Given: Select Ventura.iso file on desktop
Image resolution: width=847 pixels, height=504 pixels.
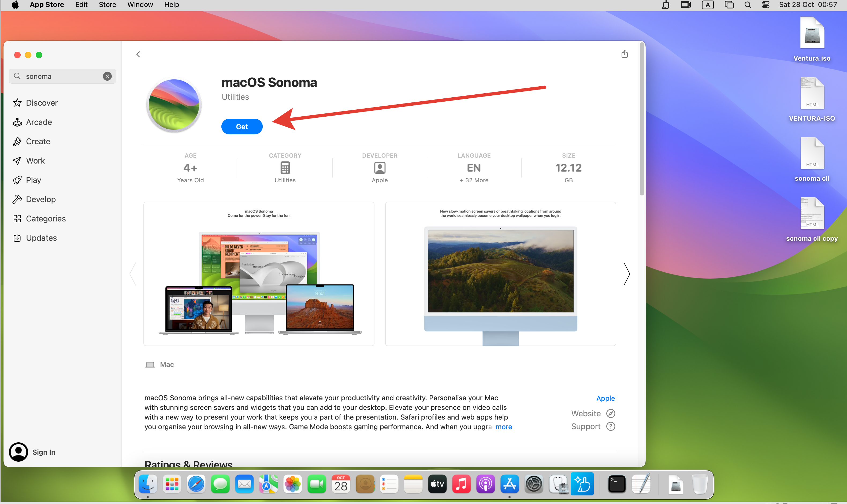Looking at the screenshot, I should point(812,39).
